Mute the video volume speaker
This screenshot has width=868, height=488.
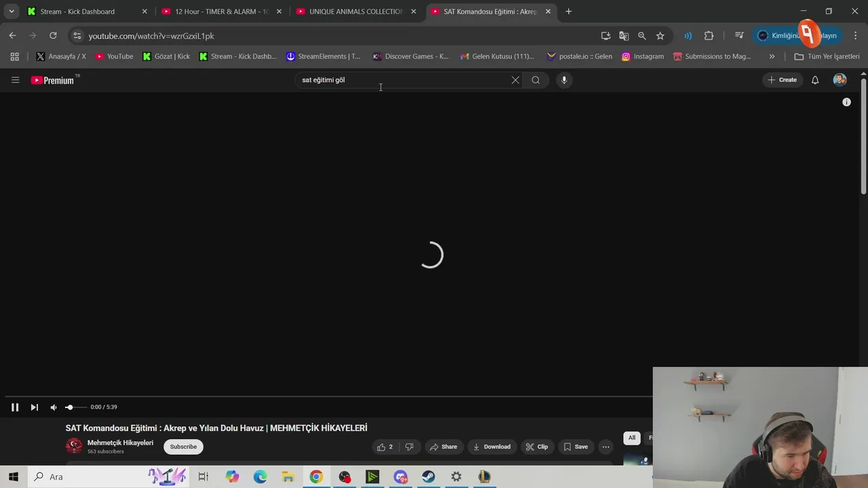point(54,407)
